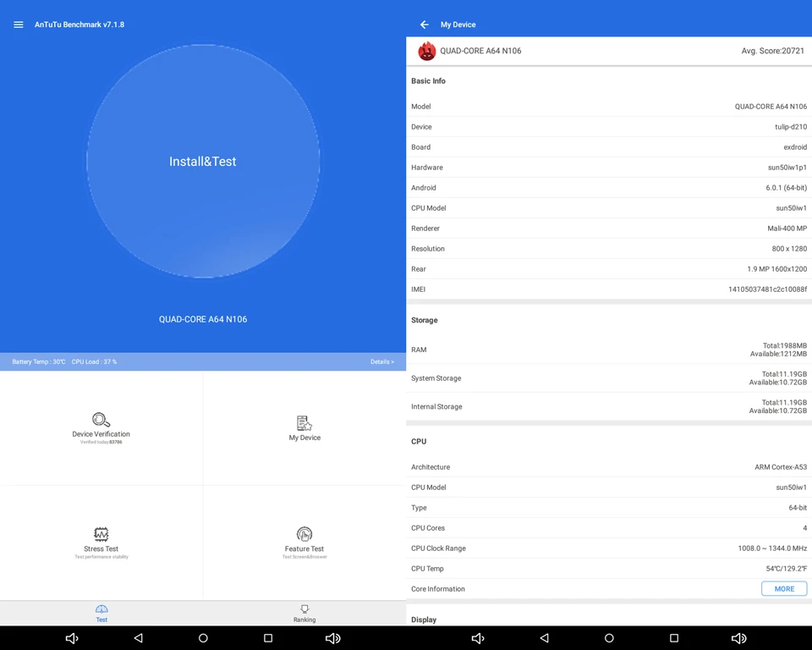The height and width of the screenshot is (650, 812).
Task: Click AnTuTu Benchmark v7.1.8 title
Action: (80, 25)
